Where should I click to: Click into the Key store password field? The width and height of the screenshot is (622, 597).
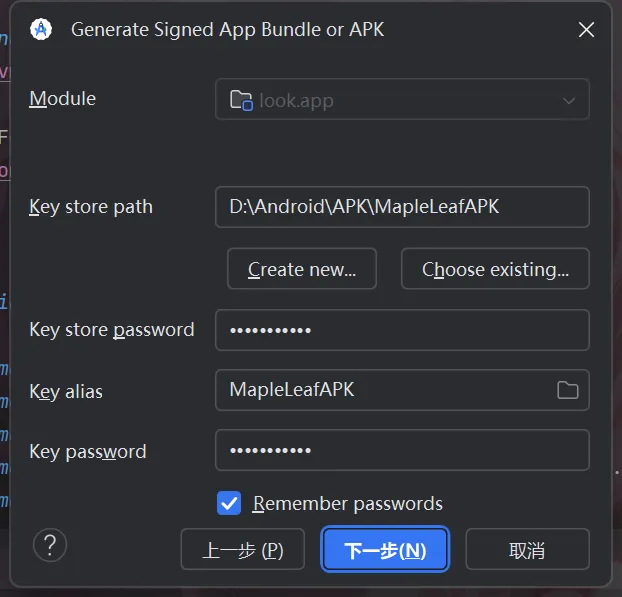402,330
